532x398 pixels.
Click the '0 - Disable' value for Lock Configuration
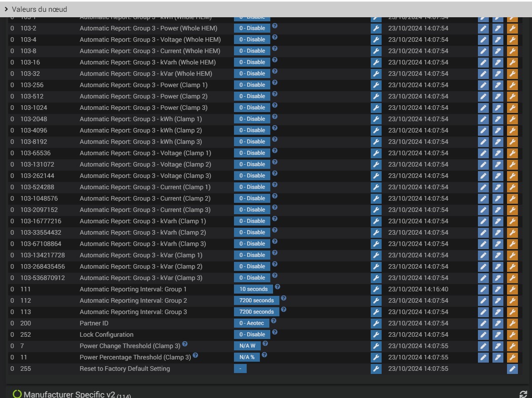[x=252, y=334]
